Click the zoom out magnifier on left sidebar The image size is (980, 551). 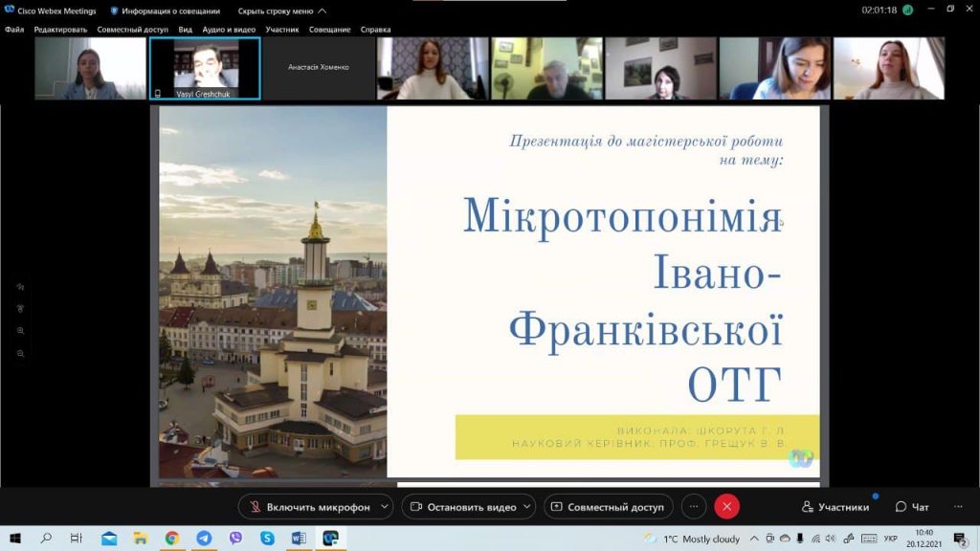[20, 353]
